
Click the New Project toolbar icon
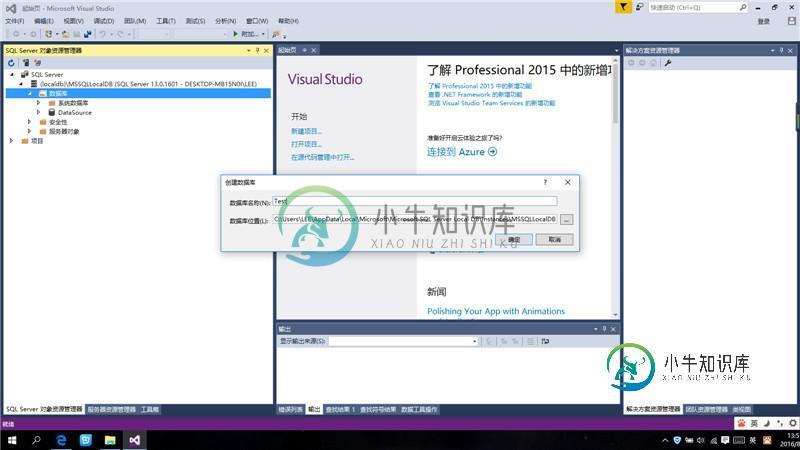(48, 34)
